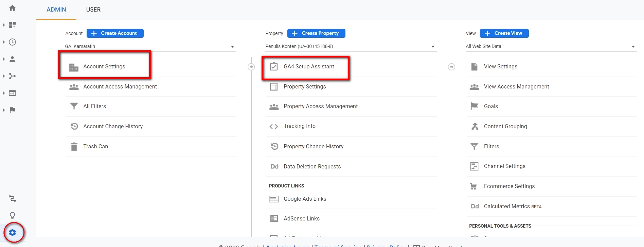Click the Trash Can icon

point(74,146)
